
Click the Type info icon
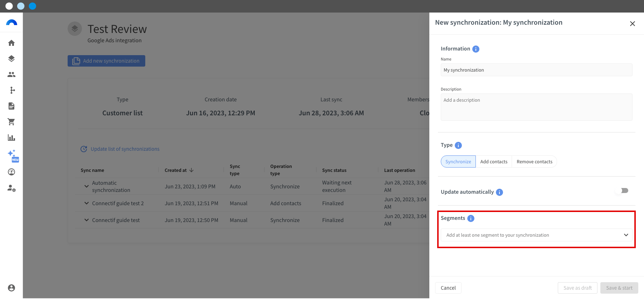(458, 145)
